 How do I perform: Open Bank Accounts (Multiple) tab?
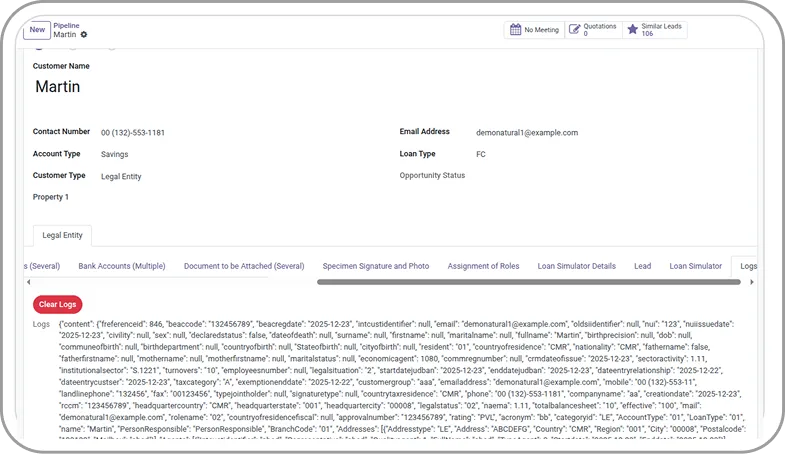click(x=122, y=266)
